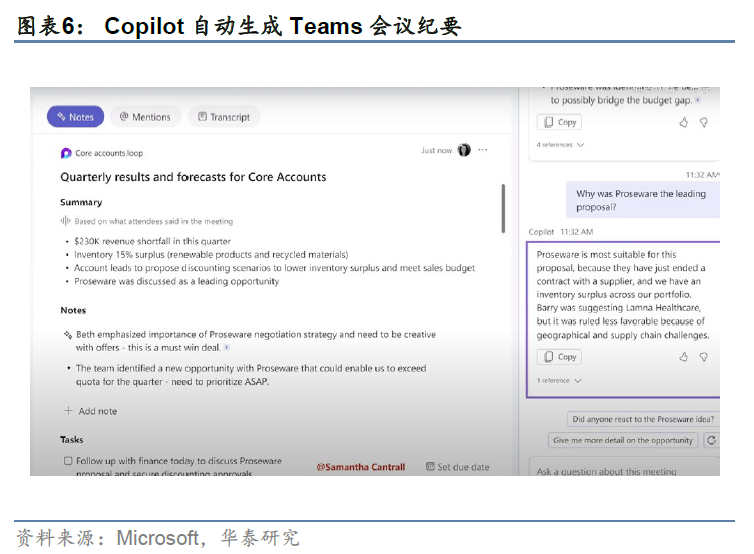This screenshot has height=554, width=754.
Task: Like the budget gap Copilot response
Action: pyautogui.click(x=683, y=123)
